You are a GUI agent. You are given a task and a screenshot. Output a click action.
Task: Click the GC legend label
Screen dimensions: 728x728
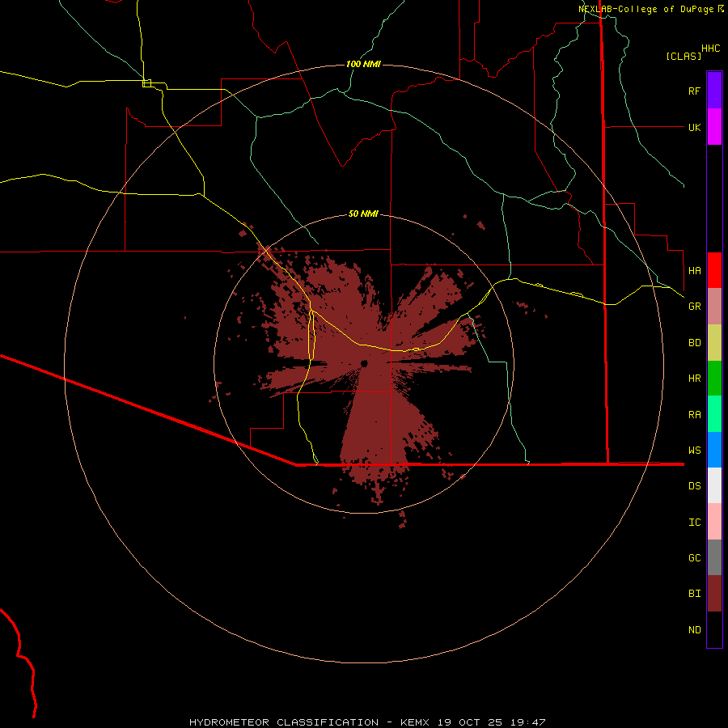pos(694,558)
